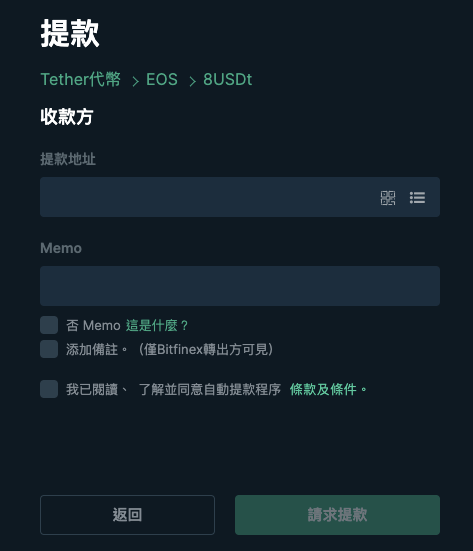Click the 收款方 section heading
The width and height of the screenshot is (473, 551).
tap(67, 117)
